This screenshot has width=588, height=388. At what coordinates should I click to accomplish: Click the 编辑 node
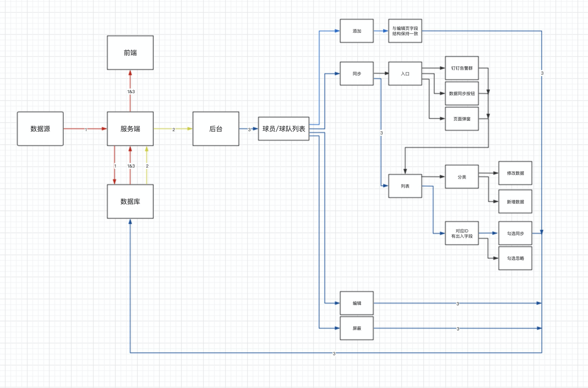(x=357, y=303)
